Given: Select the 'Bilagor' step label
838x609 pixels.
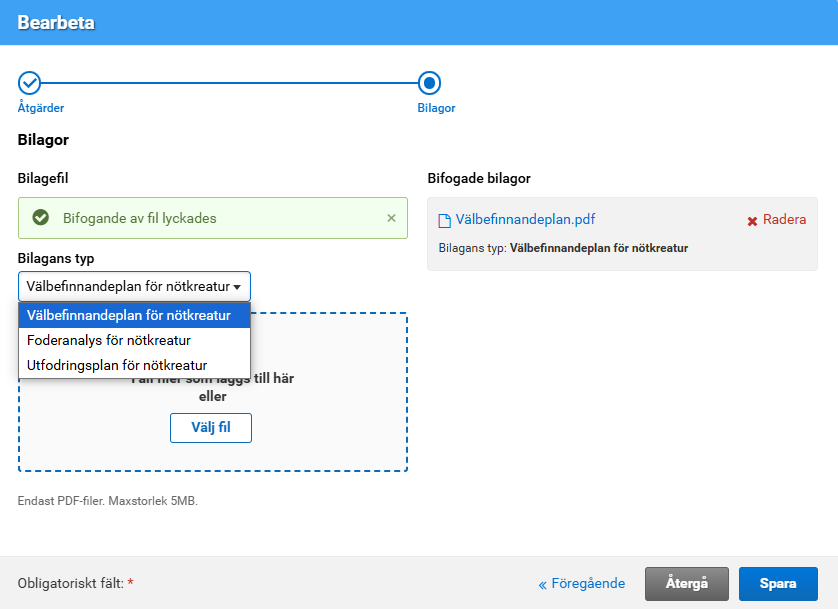Looking at the screenshot, I should [x=436, y=108].
